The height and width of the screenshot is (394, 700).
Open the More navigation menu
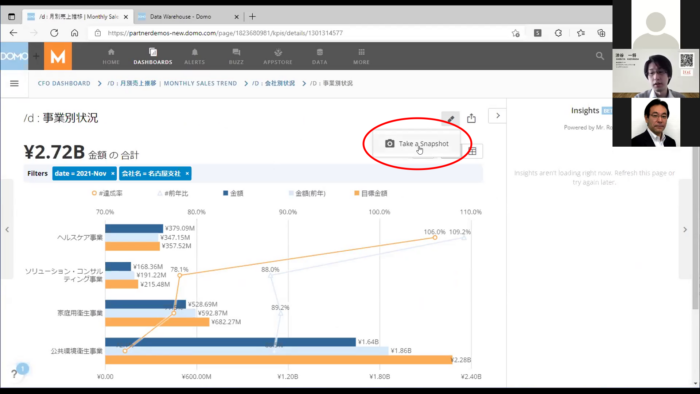point(361,57)
